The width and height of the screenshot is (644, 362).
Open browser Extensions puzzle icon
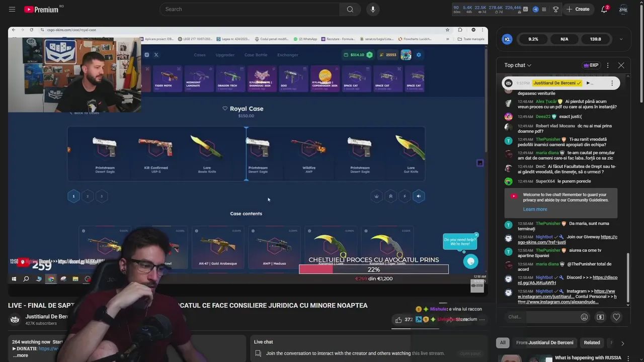[460, 30]
